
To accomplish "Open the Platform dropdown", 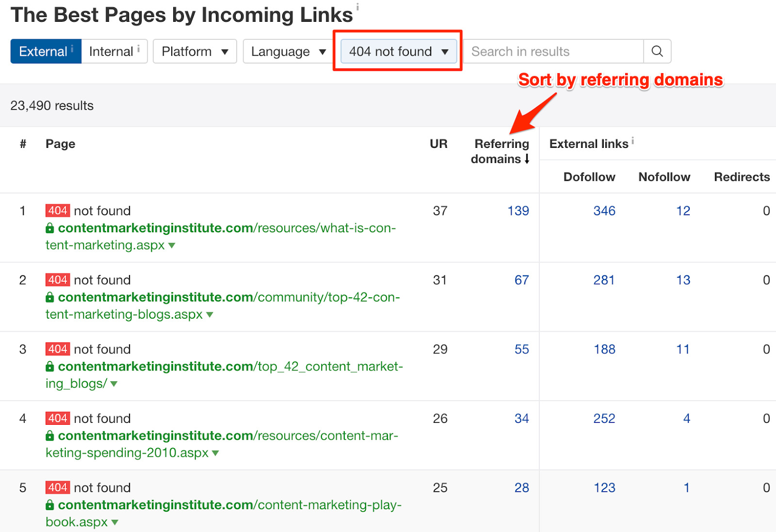I will 195,51.
